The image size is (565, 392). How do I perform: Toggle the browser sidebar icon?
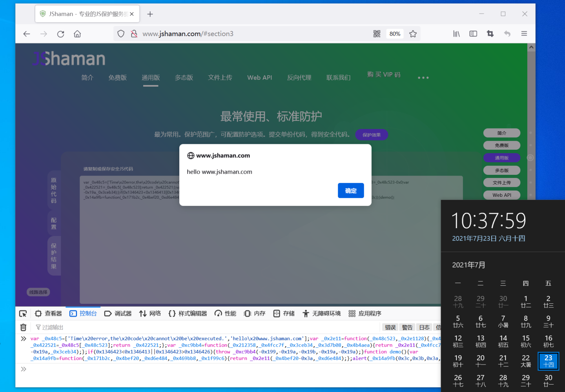point(473,34)
